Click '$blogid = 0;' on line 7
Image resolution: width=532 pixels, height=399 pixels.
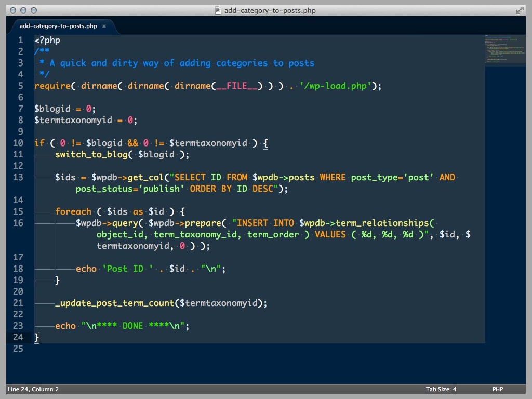pyautogui.click(x=65, y=109)
